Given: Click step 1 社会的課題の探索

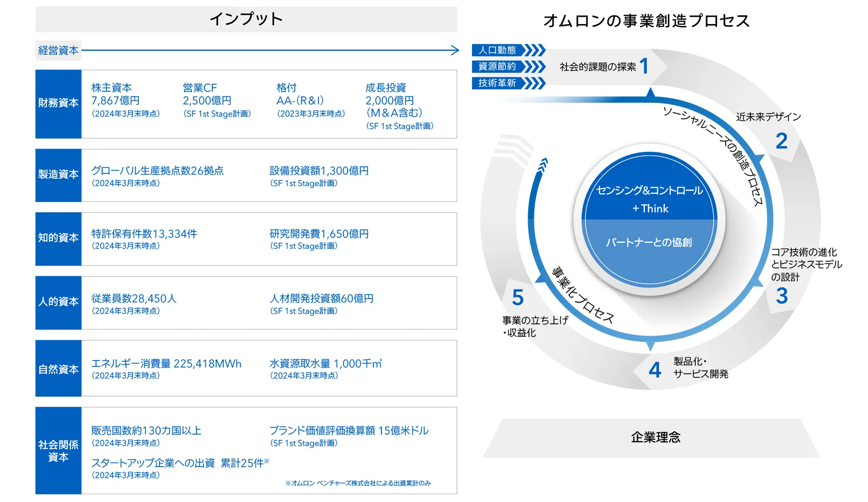Looking at the screenshot, I should pos(604,66).
